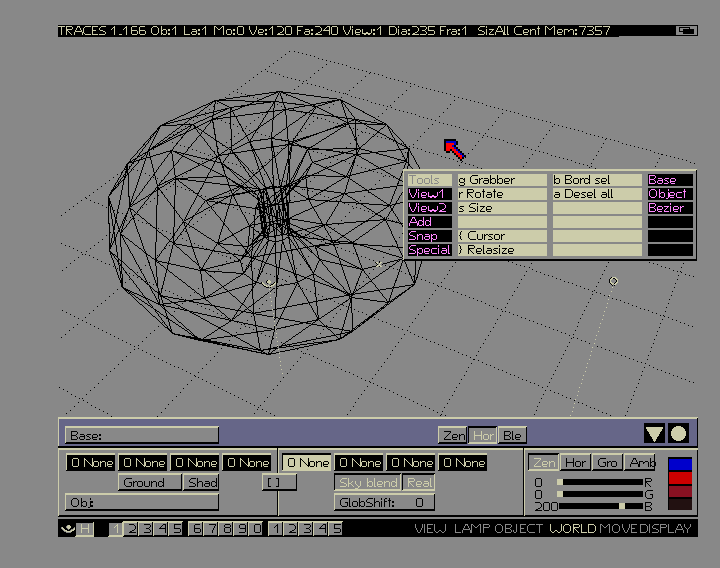Choose 'a Desel all' from toolbox
This screenshot has width=720, height=568.
point(597,194)
